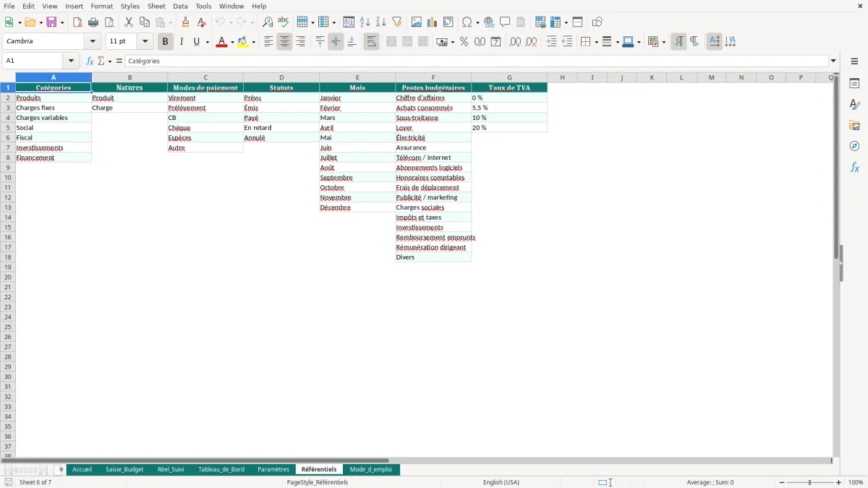
Task: Click Split Window icon
Action: pyautogui.click(x=577, y=22)
